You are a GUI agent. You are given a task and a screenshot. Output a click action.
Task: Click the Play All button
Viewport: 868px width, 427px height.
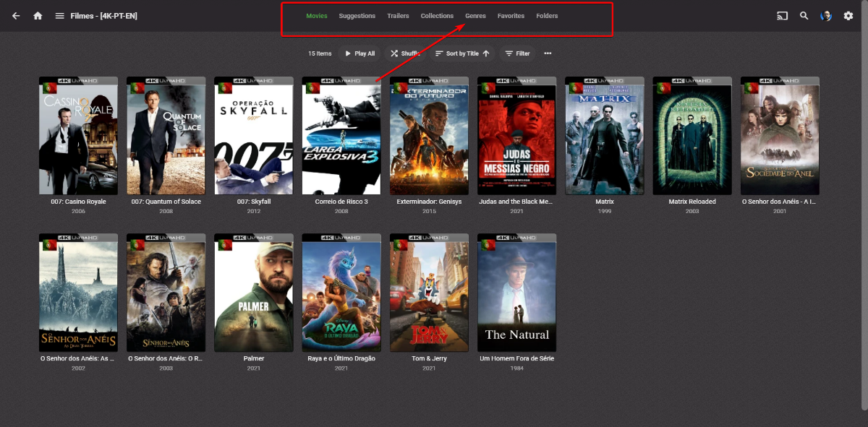(x=359, y=53)
